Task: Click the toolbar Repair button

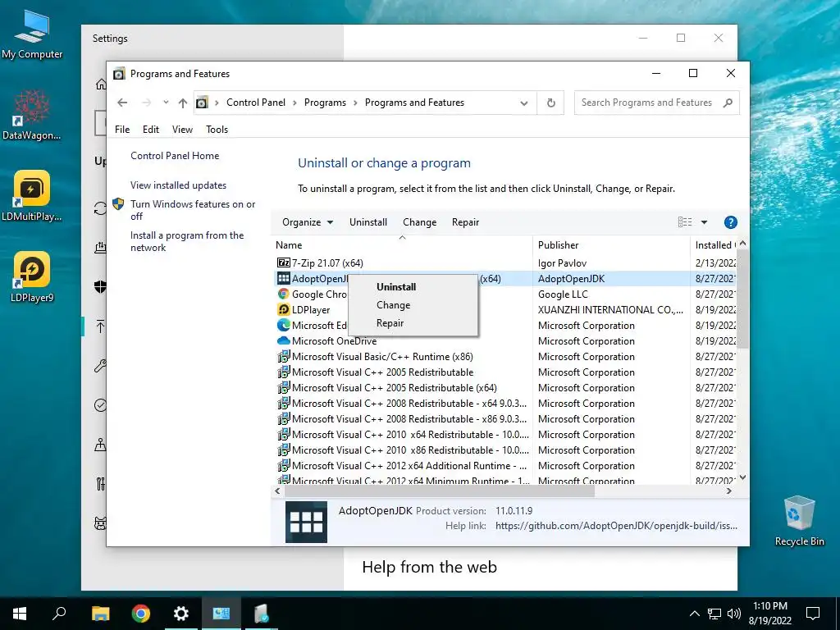Action: click(x=465, y=222)
